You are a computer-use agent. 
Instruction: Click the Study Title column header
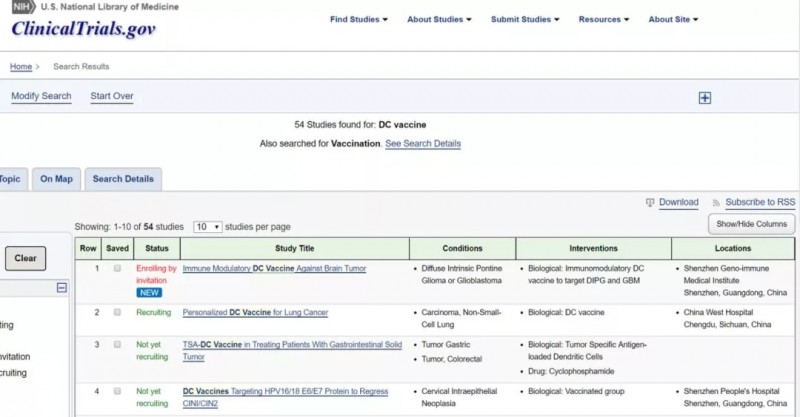pyautogui.click(x=294, y=249)
